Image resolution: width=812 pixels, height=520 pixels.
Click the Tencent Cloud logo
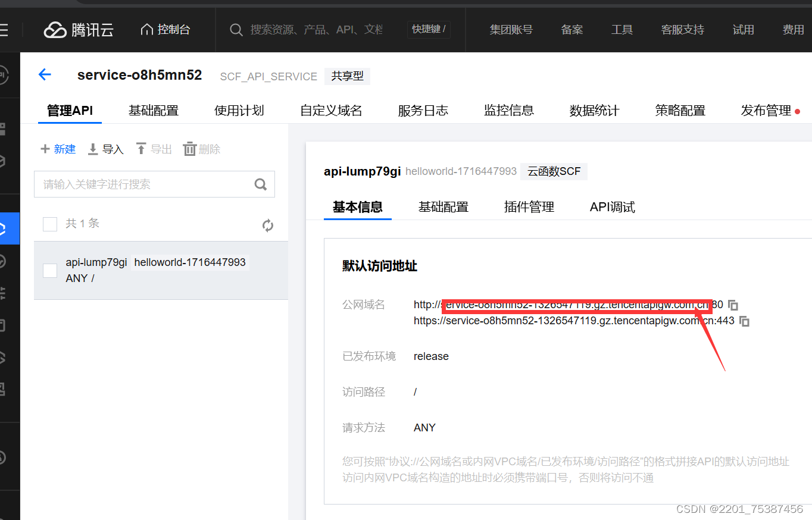pos(79,30)
